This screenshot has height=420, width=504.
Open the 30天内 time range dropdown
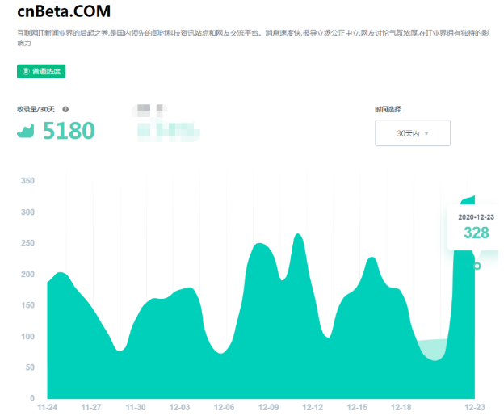[413, 133]
